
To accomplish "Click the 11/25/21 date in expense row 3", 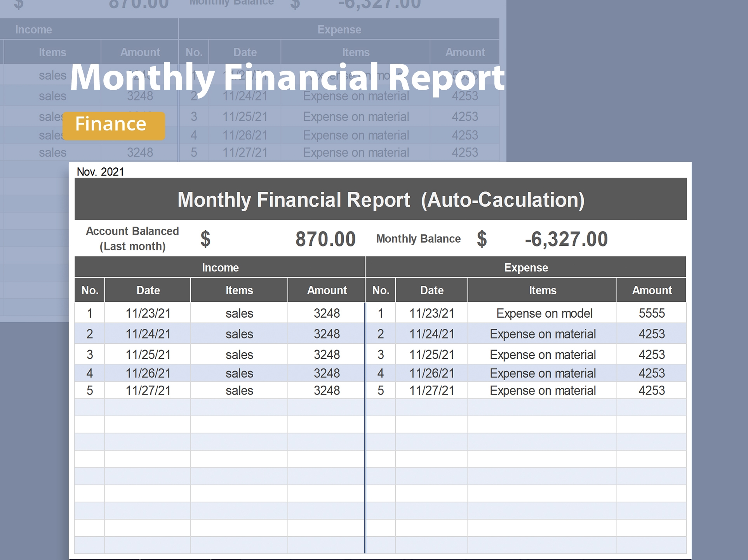I will pyautogui.click(x=431, y=354).
